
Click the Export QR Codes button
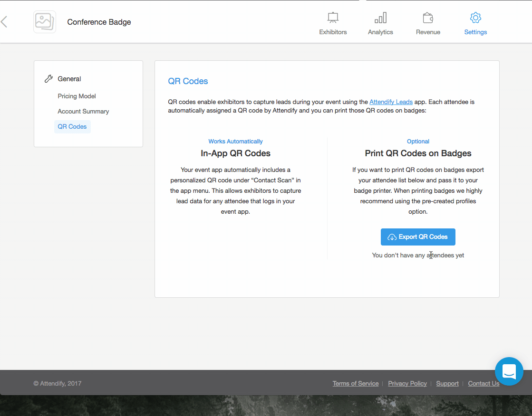click(x=418, y=237)
